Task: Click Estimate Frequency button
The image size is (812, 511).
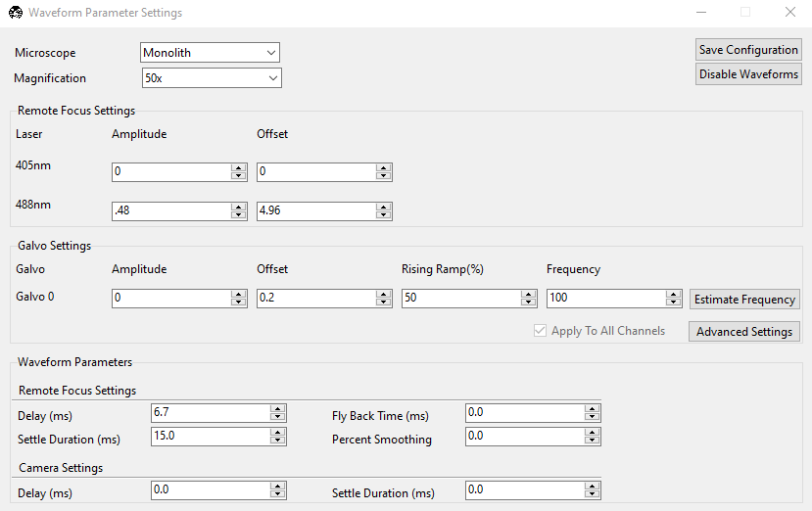Action: [744, 300]
